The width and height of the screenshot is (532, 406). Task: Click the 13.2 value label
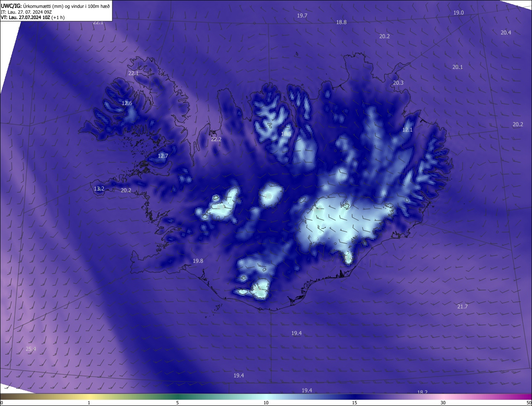tap(99, 189)
